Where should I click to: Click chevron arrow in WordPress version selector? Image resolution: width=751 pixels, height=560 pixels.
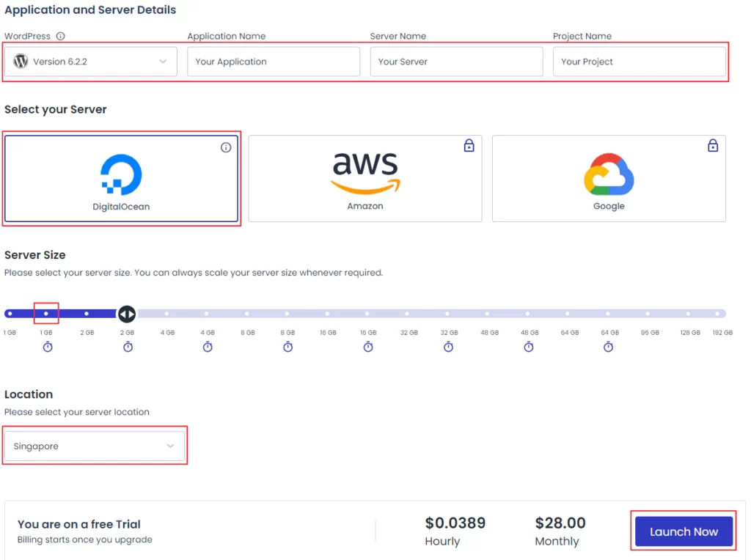[163, 62]
